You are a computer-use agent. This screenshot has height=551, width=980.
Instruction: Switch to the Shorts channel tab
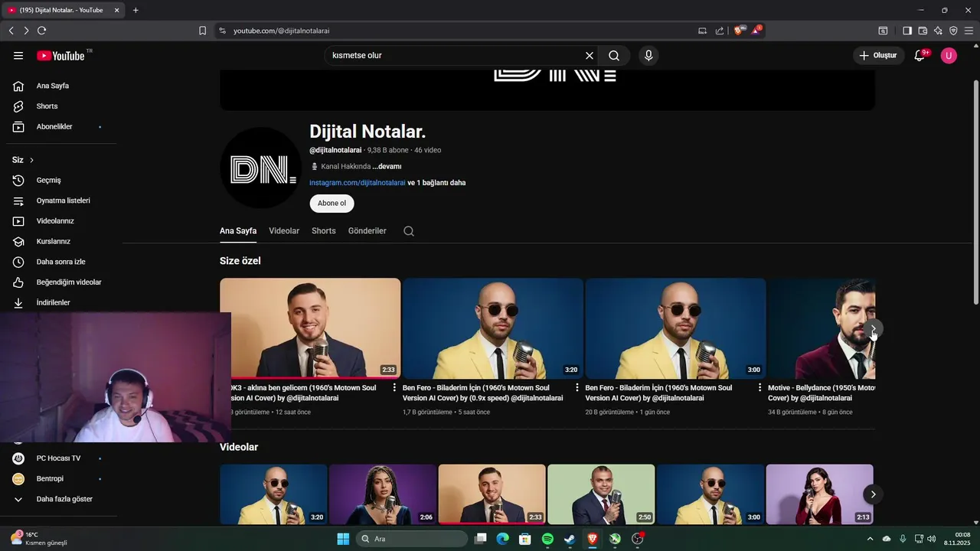click(324, 231)
